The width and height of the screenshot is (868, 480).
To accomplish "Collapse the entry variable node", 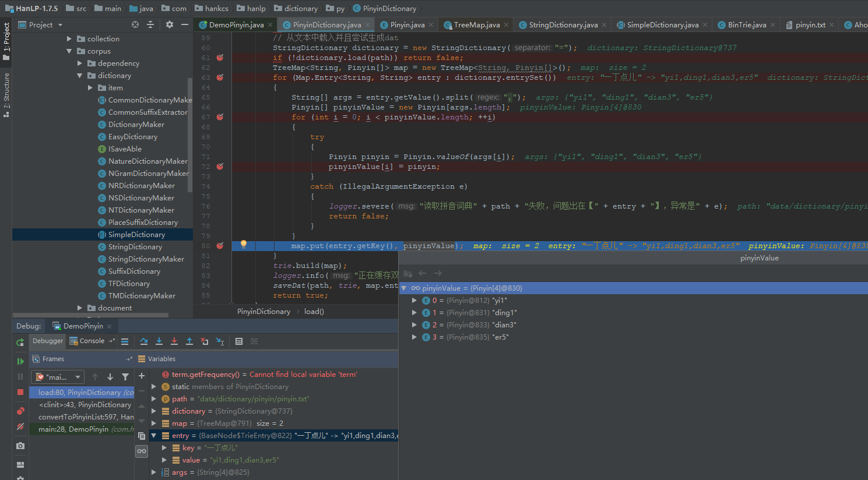I will pos(154,436).
